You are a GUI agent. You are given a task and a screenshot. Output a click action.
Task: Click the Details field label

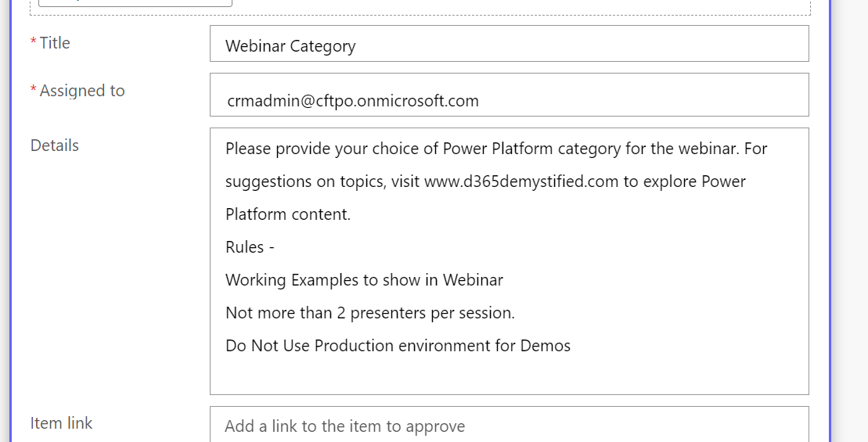(x=55, y=146)
